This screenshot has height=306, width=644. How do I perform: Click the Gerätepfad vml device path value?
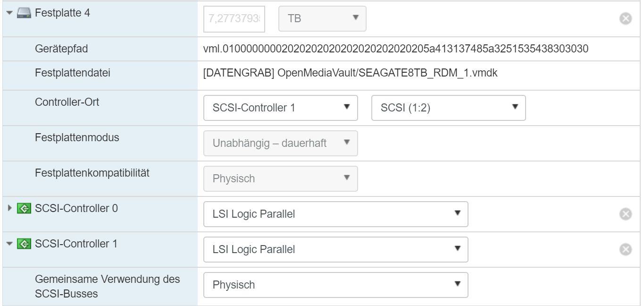(396, 49)
